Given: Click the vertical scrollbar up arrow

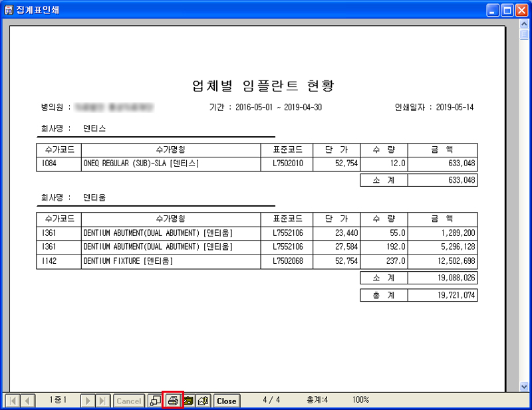Looking at the screenshot, I should 524,23.
